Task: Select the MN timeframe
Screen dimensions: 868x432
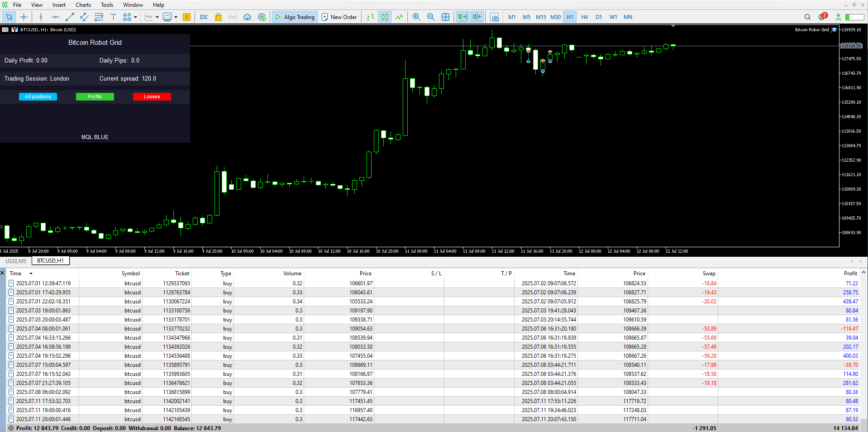Action: pos(628,17)
